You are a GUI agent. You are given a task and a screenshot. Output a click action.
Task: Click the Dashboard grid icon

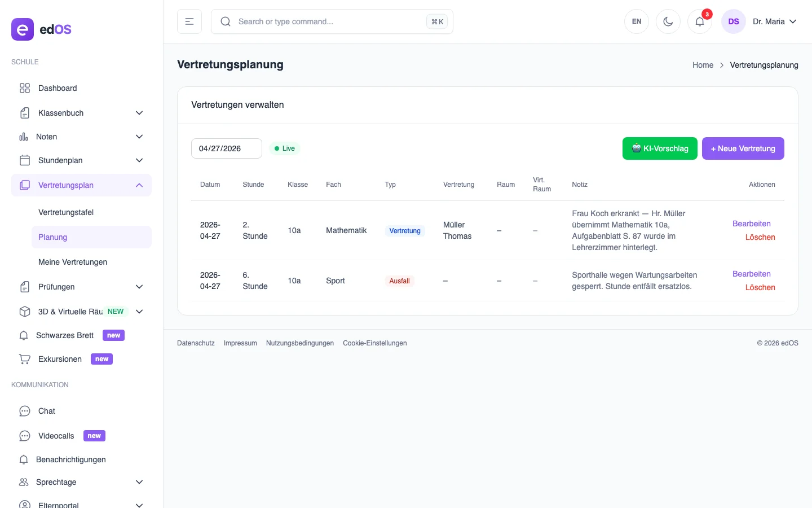point(24,88)
